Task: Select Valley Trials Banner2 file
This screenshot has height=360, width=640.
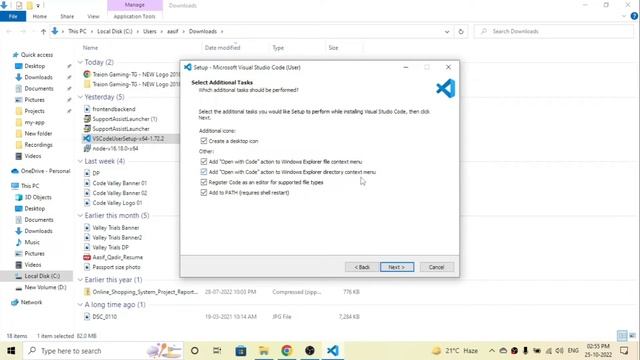Action: coord(117,238)
